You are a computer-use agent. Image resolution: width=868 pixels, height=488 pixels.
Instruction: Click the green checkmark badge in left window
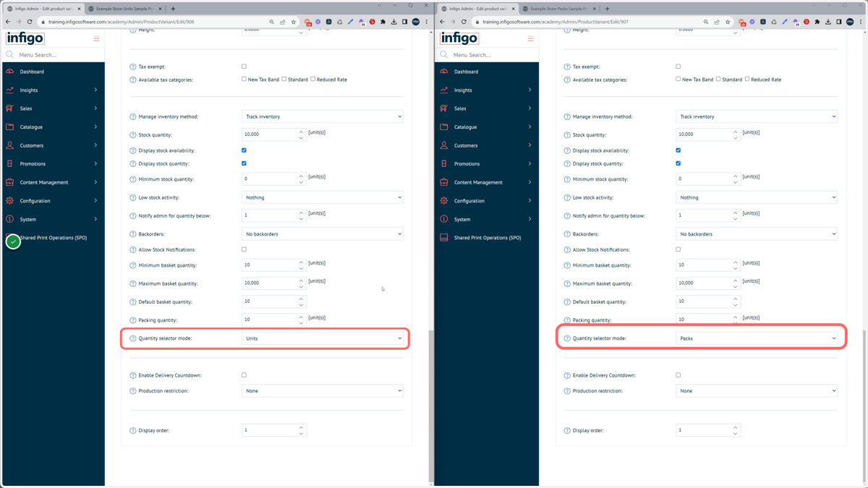(x=13, y=241)
